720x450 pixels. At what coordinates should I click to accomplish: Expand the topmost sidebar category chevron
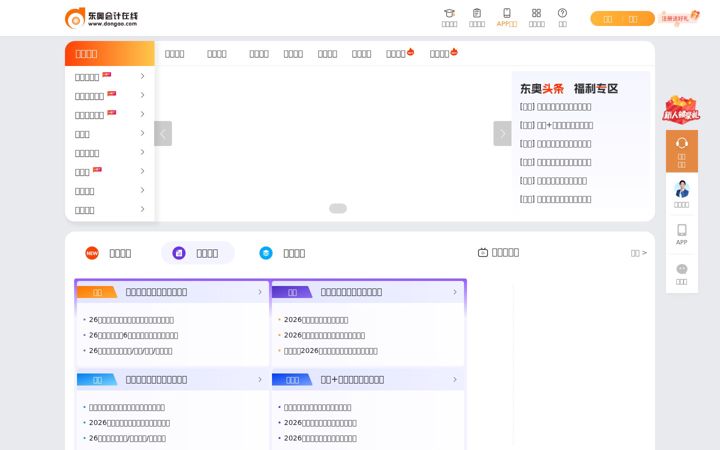pyautogui.click(x=142, y=76)
